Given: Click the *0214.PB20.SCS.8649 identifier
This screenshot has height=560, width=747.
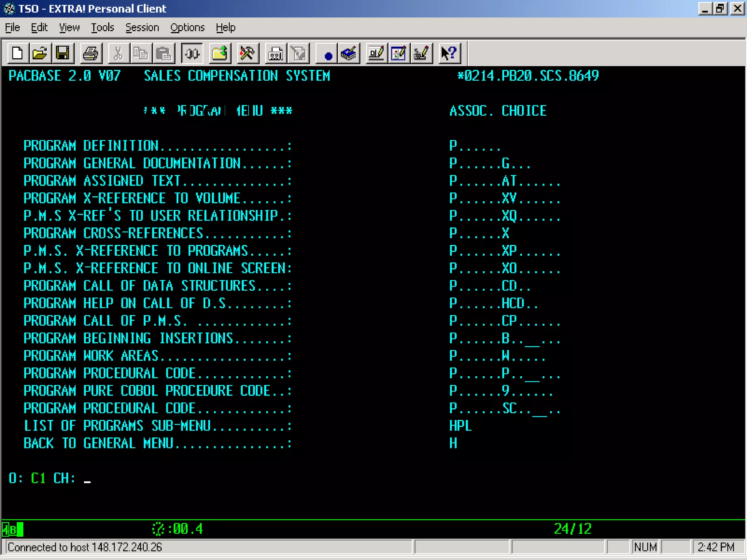Looking at the screenshot, I should tap(528, 76).
